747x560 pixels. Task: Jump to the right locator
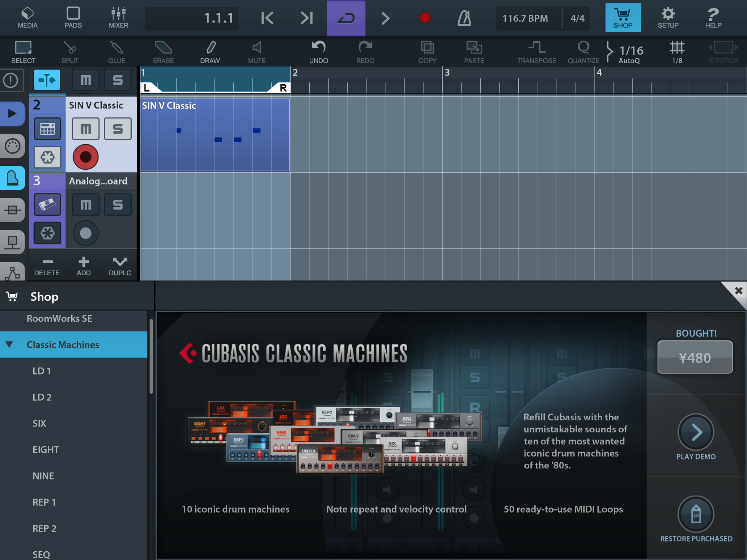pyautogui.click(x=307, y=18)
